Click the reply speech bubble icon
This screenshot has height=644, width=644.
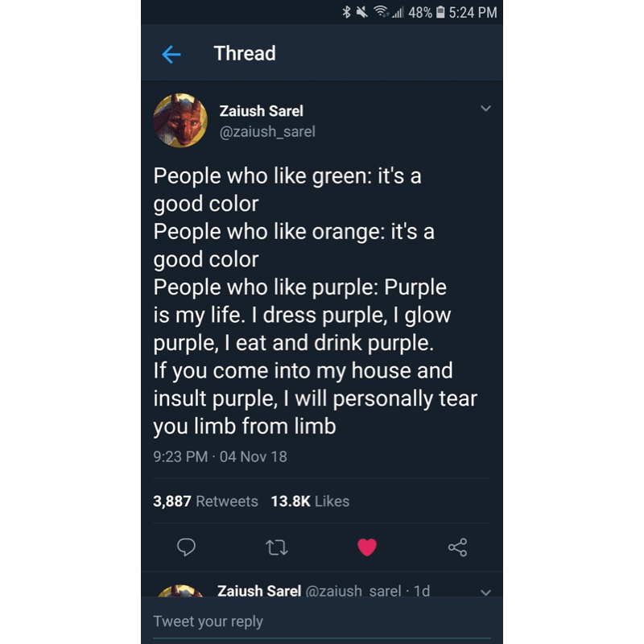point(186,547)
